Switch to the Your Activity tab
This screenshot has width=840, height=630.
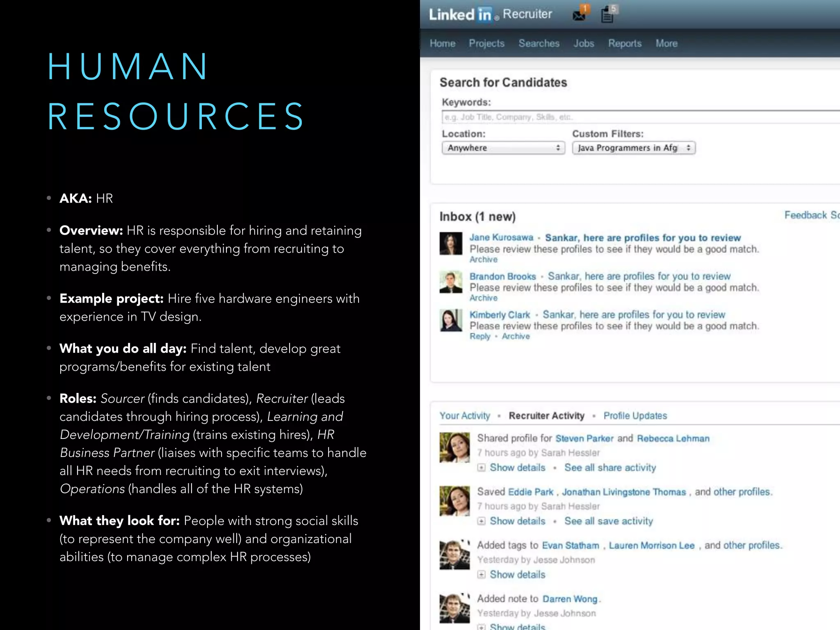465,416
